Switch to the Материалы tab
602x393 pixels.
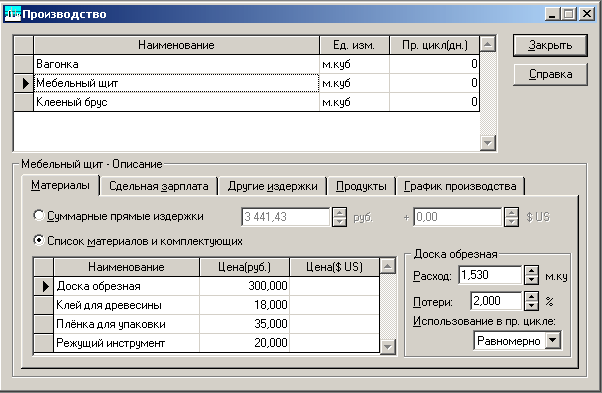tap(60, 185)
